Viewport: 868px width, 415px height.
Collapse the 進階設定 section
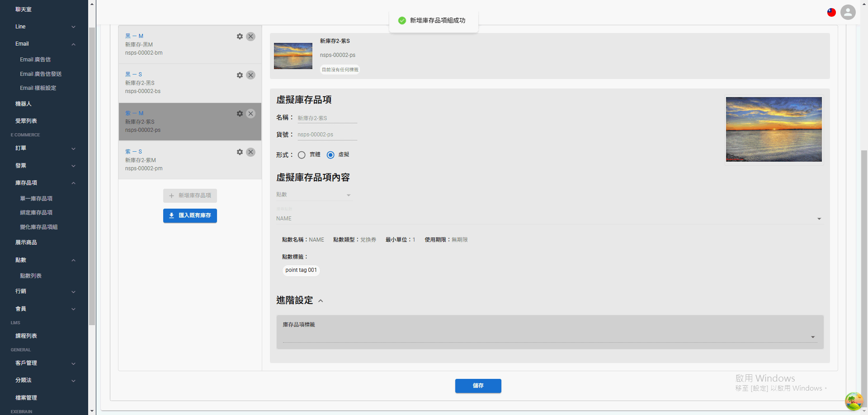(x=321, y=301)
